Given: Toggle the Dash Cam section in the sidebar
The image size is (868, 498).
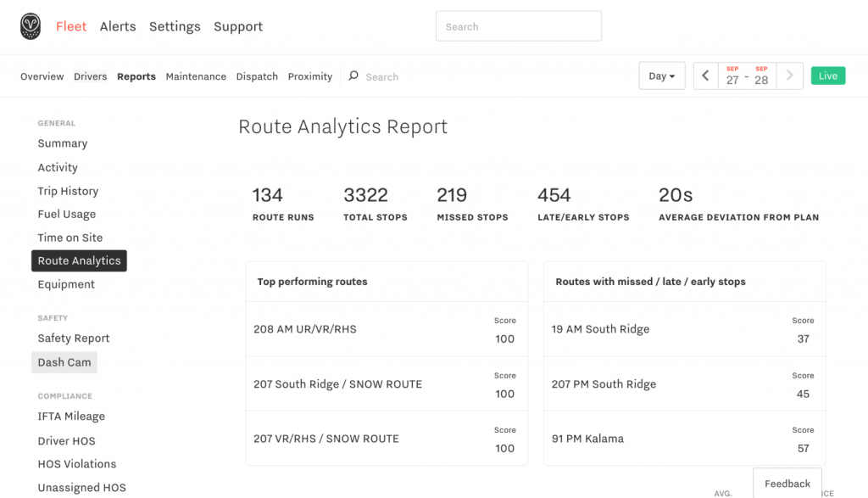Looking at the screenshot, I should click(64, 362).
